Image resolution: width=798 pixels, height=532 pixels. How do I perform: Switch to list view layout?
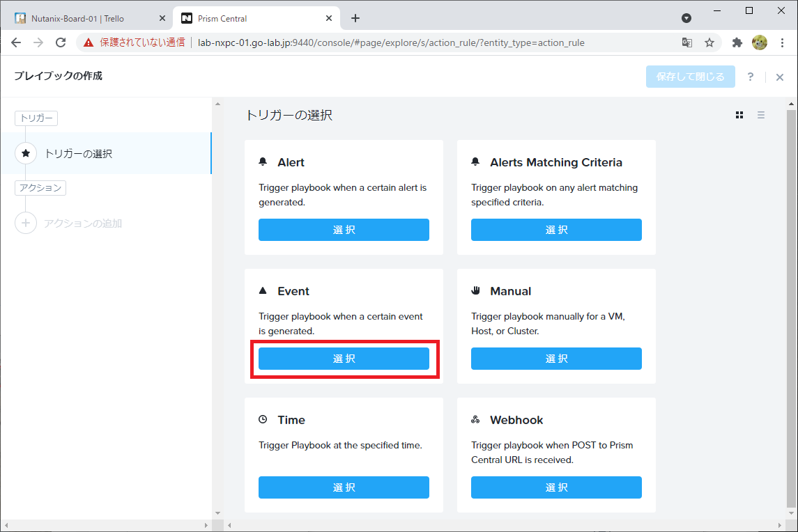click(x=761, y=116)
